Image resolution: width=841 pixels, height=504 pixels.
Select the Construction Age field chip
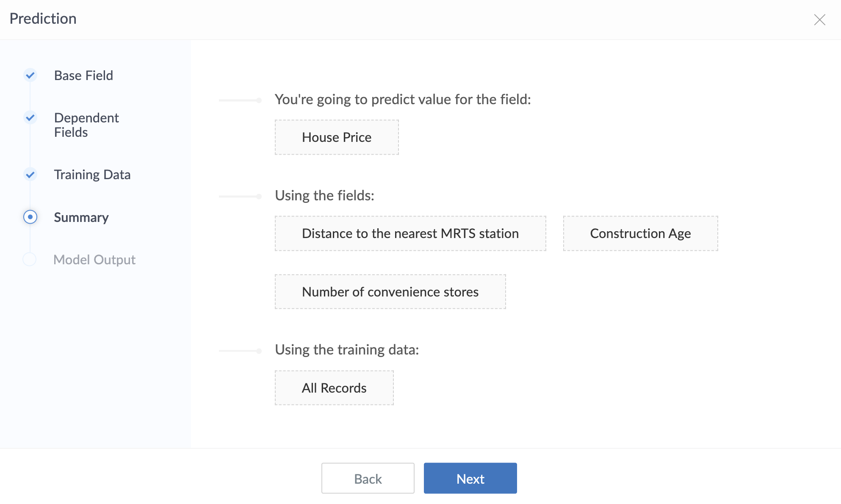tap(640, 233)
